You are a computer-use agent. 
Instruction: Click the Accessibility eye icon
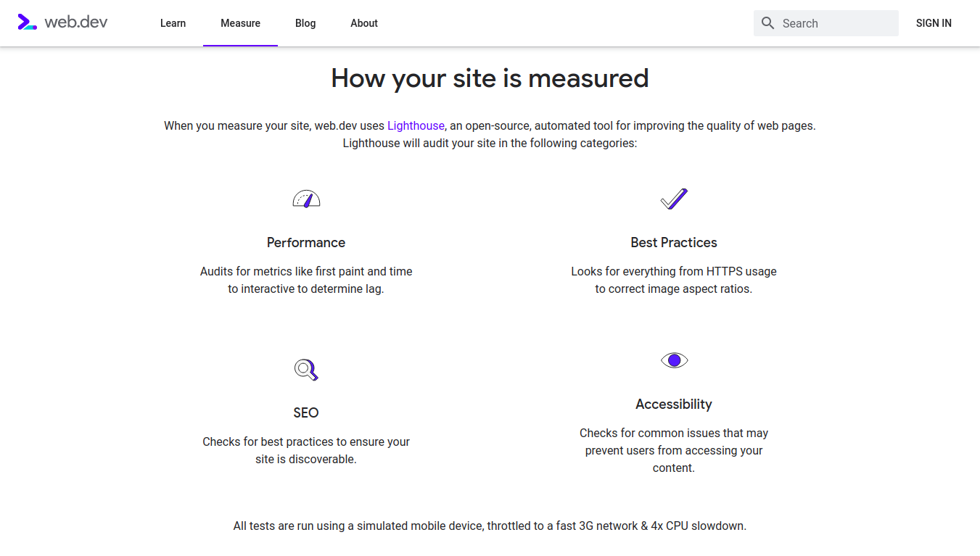click(674, 360)
